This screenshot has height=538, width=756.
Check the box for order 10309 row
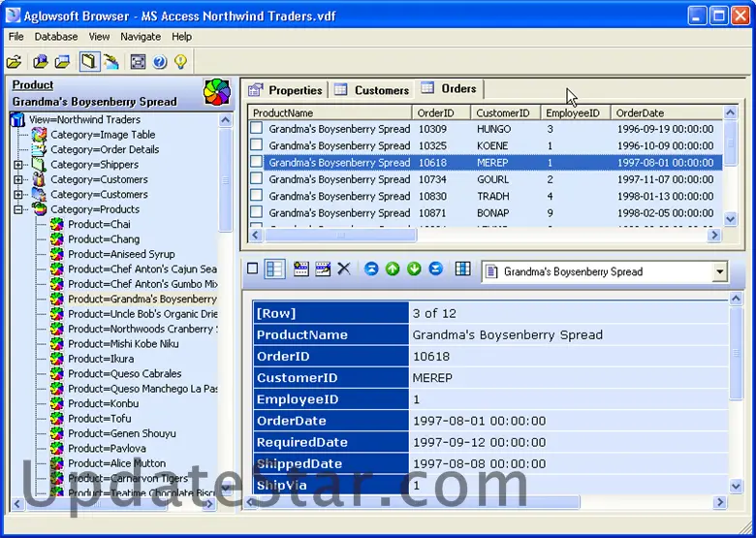[x=257, y=129]
